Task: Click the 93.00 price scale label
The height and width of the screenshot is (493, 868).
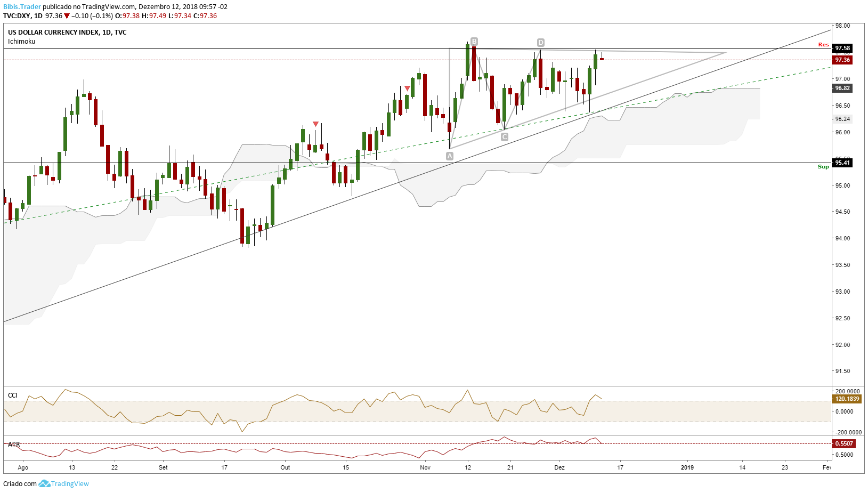Action: (843, 292)
